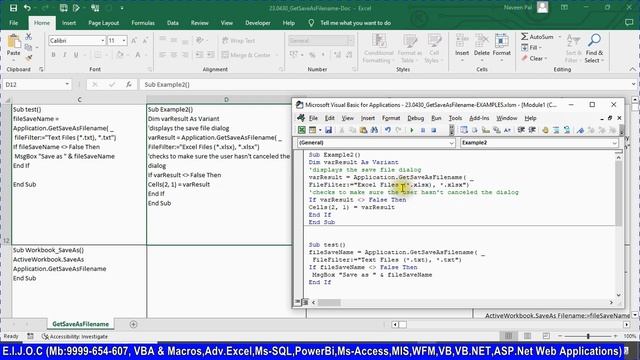Click the VBA code vertical scrollbar thumb
This screenshot has height=360, width=640.
click(618, 193)
